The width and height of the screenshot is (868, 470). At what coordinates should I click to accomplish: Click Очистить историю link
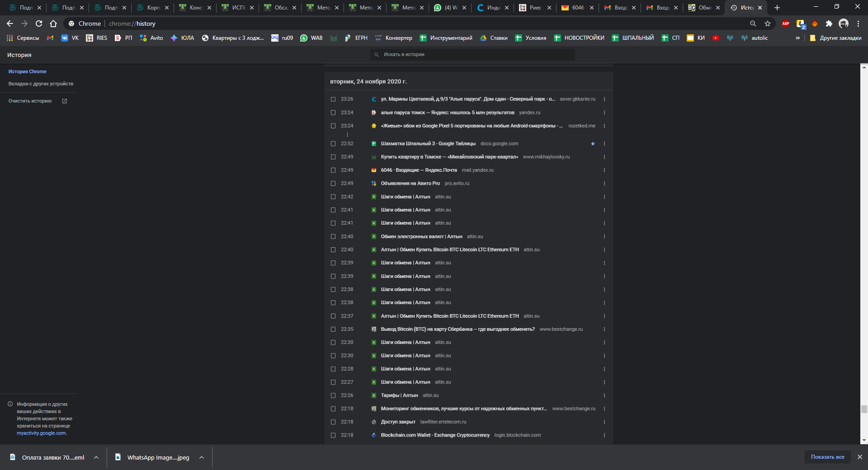click(x=30, y=101)
